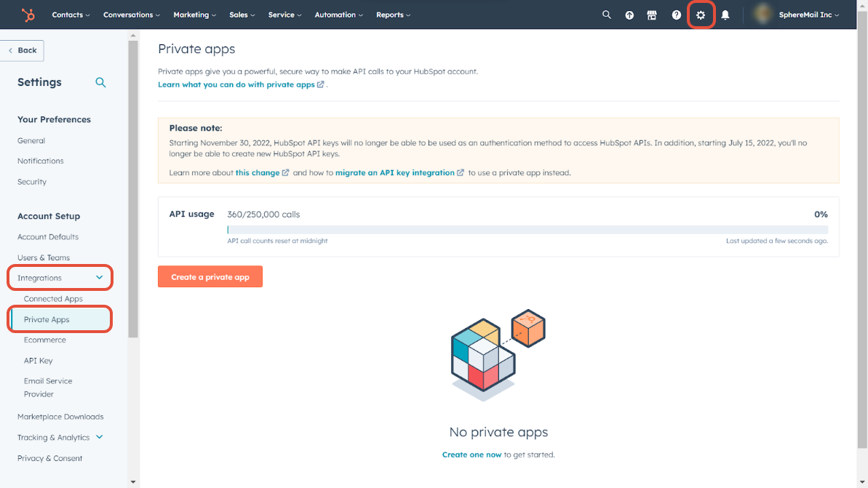868x488 pixels.
Task: Open API Key settings
Action: (38, 361)
